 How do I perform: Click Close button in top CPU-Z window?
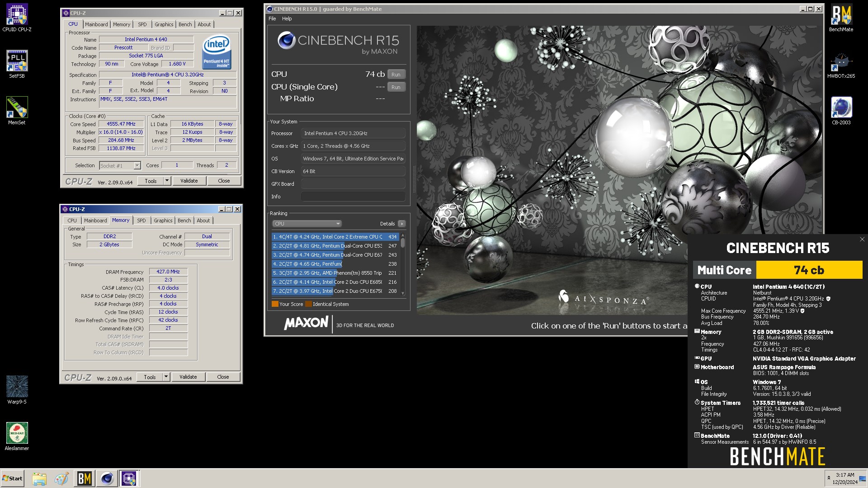(224, 181)
